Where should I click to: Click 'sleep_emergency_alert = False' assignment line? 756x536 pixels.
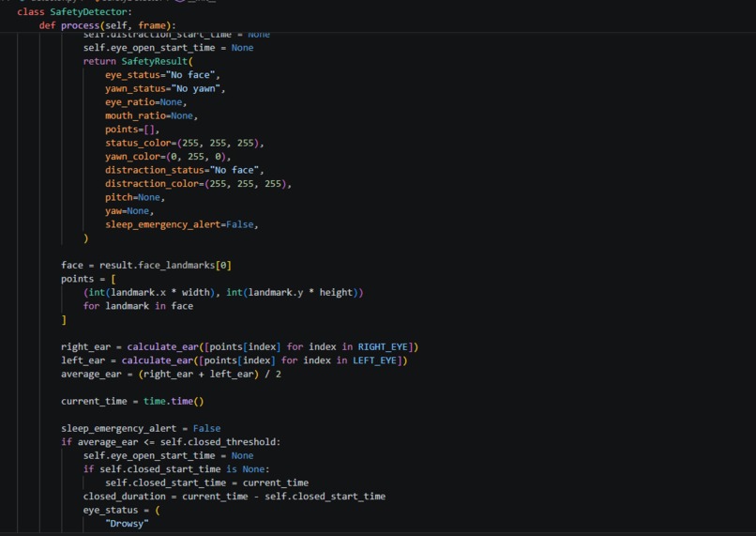coord(141,428)
